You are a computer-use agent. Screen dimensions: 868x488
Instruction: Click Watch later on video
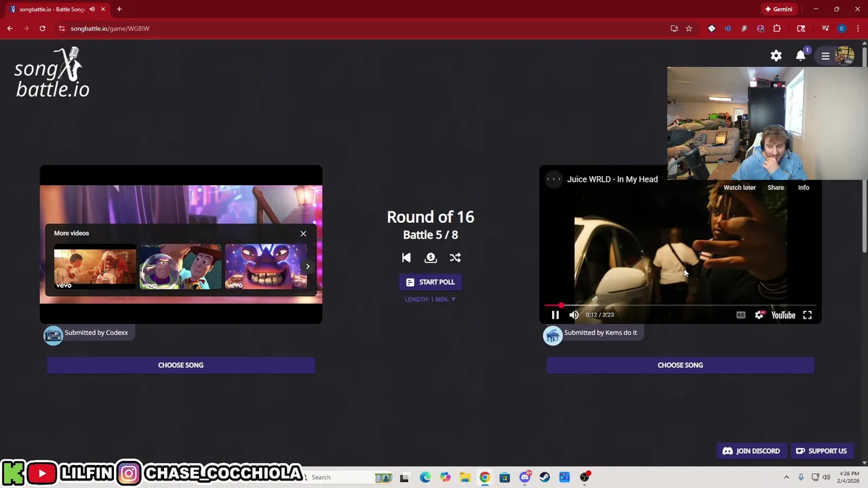click(x=739, y=188)
